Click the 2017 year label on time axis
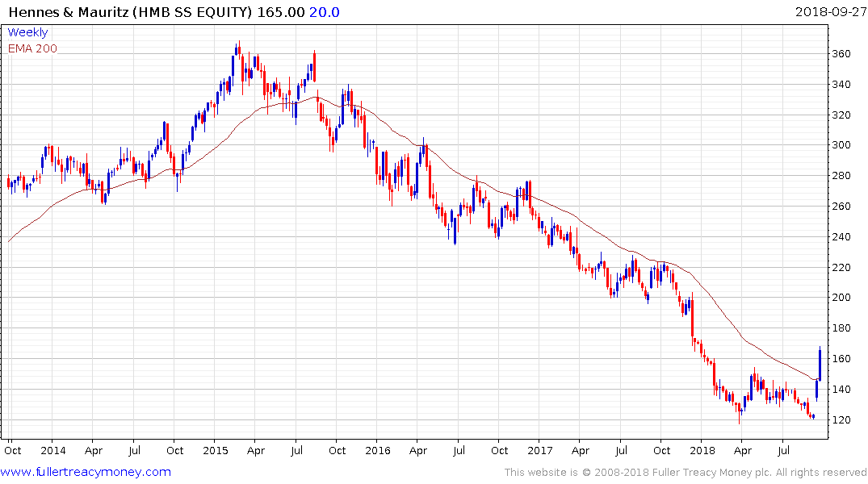Screen dimensions: 868x484 coord(539,450)
